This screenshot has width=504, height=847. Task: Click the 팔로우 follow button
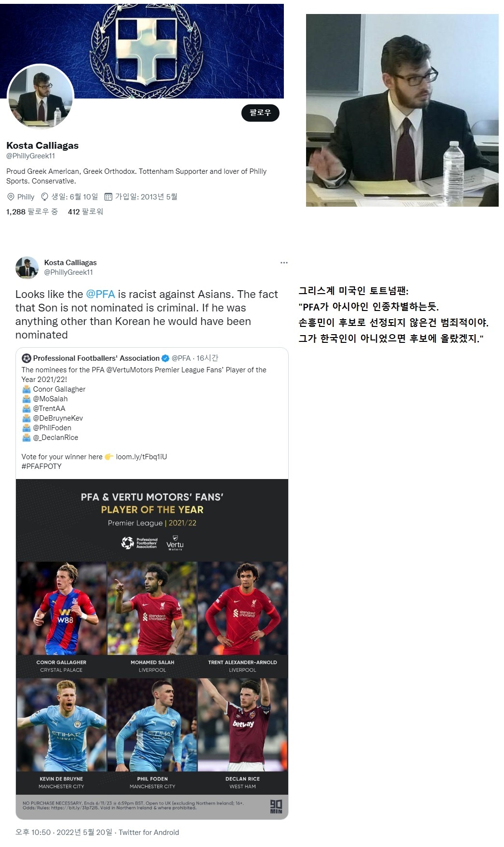coord(260,113)
